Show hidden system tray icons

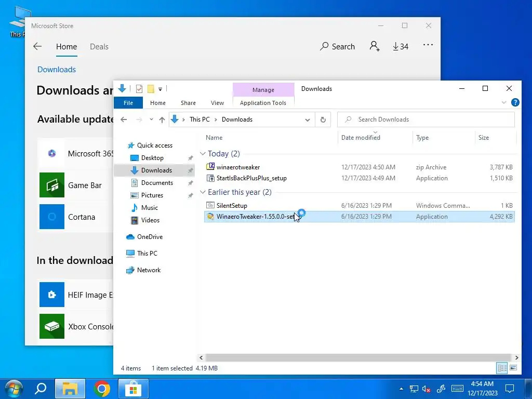[402, 389]
